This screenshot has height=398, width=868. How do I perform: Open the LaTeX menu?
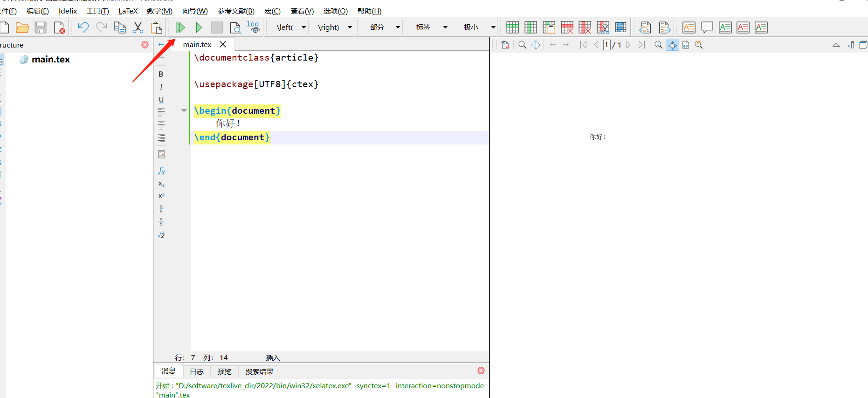click(x=128, y=11)
